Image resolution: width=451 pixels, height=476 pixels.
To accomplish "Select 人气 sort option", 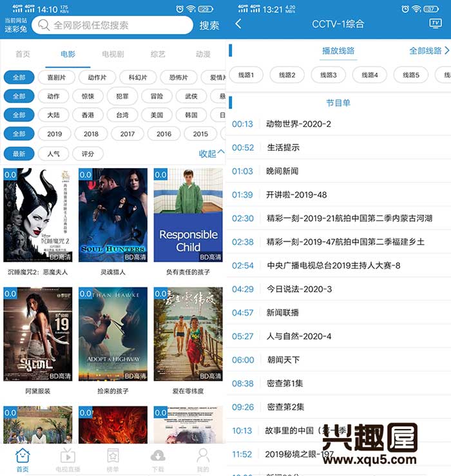I will (x=53, y=154).
